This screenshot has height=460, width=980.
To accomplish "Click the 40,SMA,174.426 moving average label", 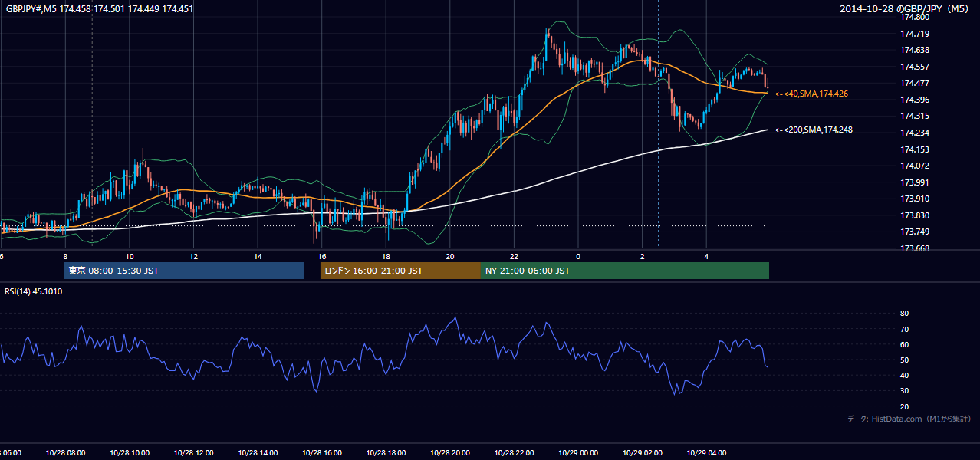I will 811,94.
